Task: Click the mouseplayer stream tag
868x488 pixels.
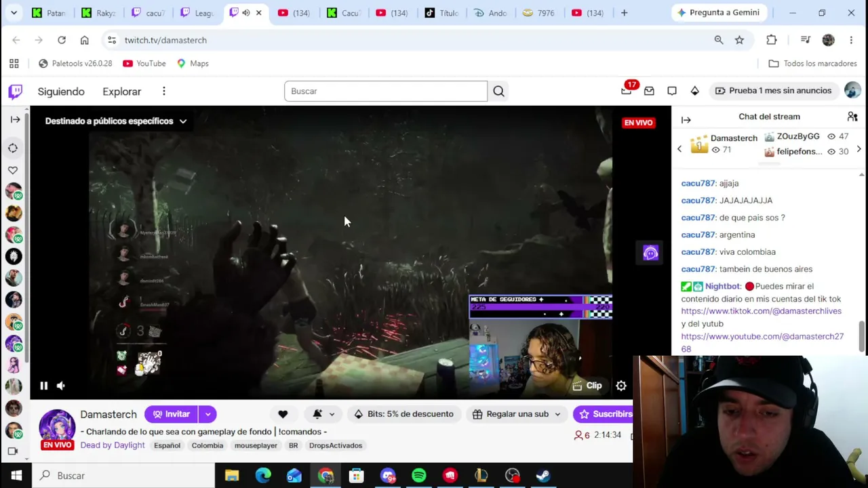Action: click(x=256, y=445)
